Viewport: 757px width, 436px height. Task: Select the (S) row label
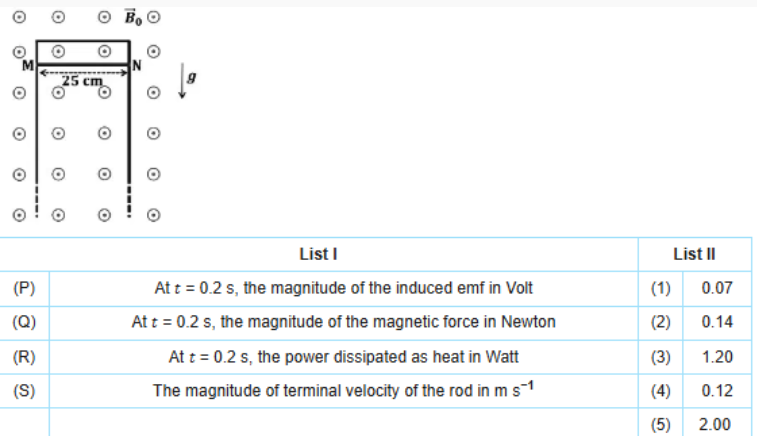pyautogui.click(x=25, y=390)
